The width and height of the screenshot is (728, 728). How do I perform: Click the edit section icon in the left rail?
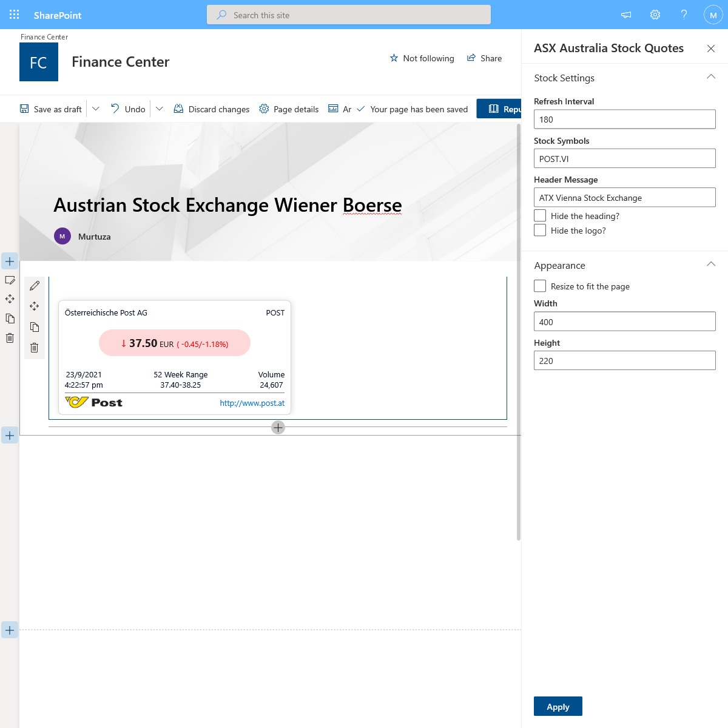click(10, 280)
